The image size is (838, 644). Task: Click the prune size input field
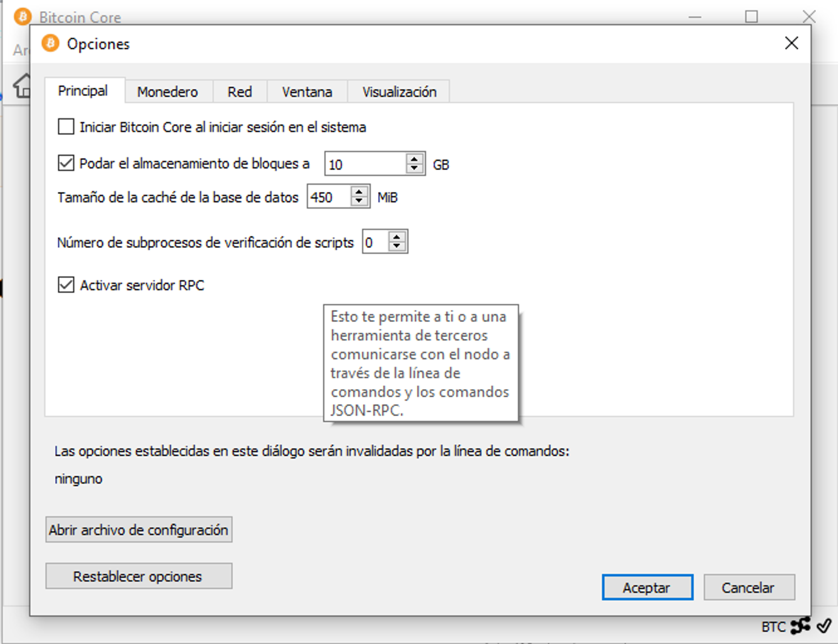pos(365,164)
